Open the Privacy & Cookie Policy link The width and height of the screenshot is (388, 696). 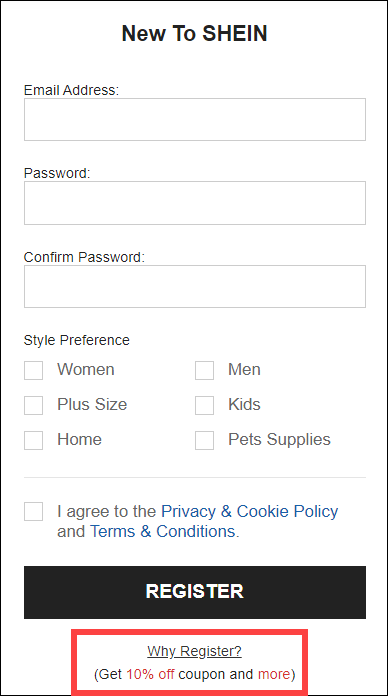(x=249, y=511)
